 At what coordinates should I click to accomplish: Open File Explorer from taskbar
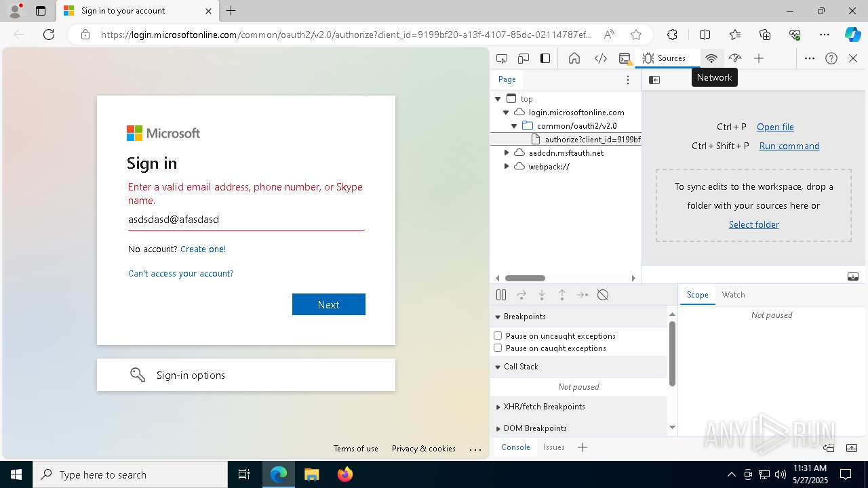(x=311, y=474)
